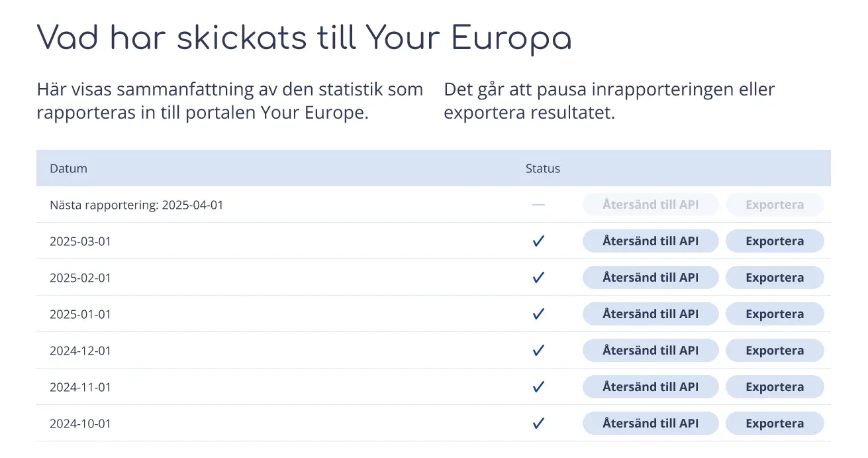Click the Status column header
868x458 pixels.
pyautogui.click(x=542, y=168)
